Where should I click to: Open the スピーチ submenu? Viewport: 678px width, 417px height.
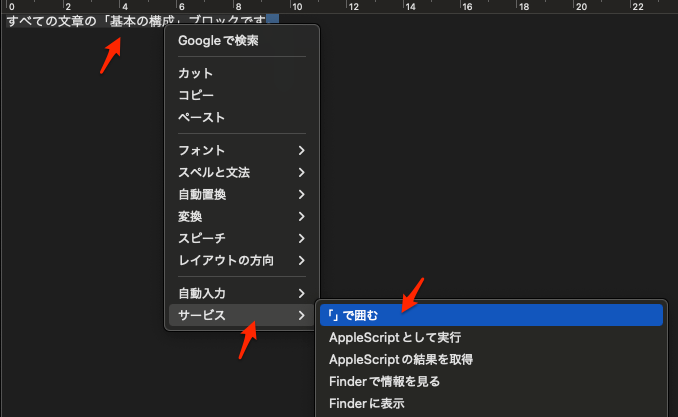[x=242, y=238]
